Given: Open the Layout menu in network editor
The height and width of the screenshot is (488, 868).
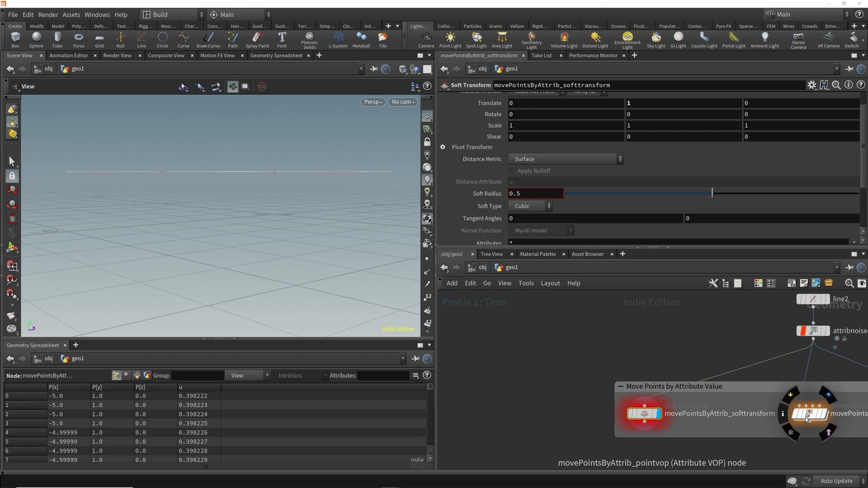Looking at the screenshot, I should pos(550,283).
